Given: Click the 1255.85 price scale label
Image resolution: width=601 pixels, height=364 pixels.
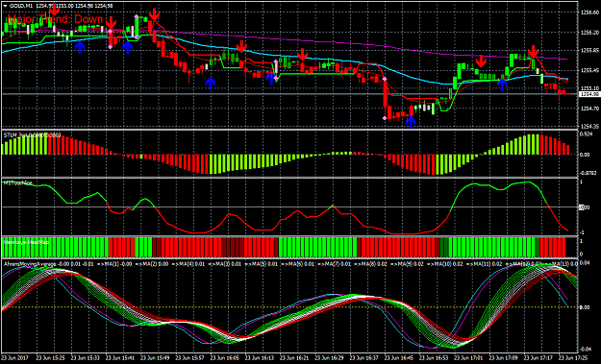Looking at the screenshot, I should coord(589,50).
